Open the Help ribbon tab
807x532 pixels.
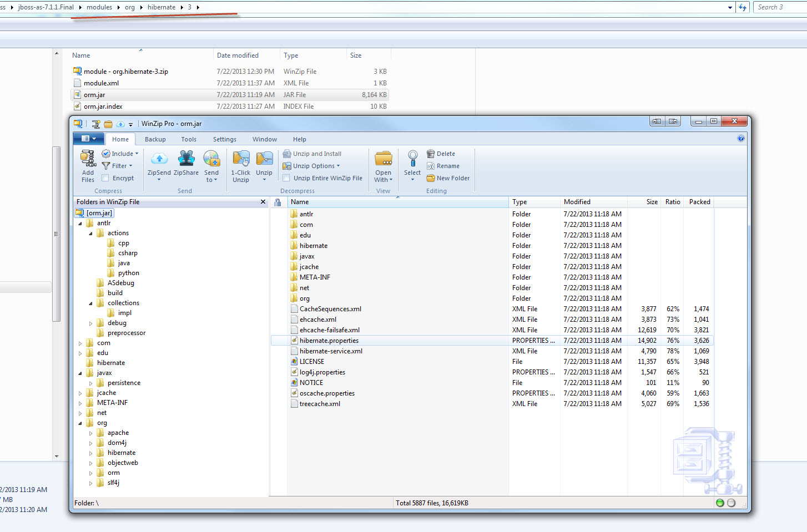click(300, 139)
